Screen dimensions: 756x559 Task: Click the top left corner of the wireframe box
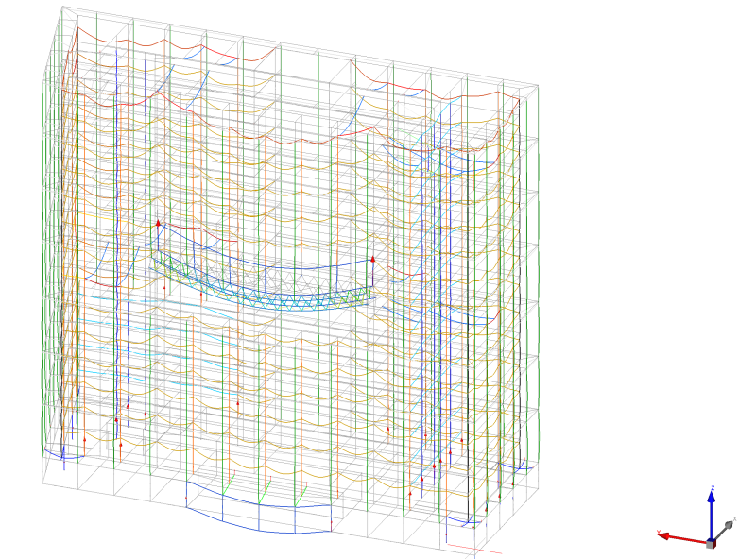point(62,8)
